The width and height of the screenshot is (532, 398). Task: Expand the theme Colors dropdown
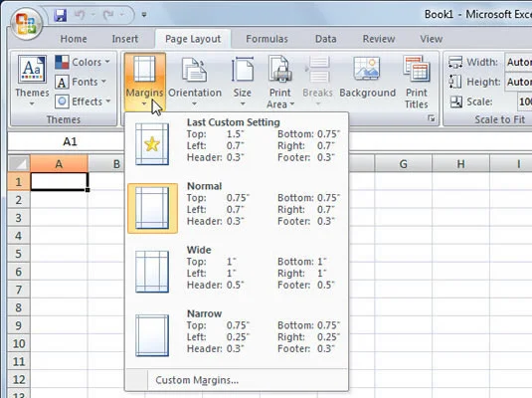tap(83, 62)
